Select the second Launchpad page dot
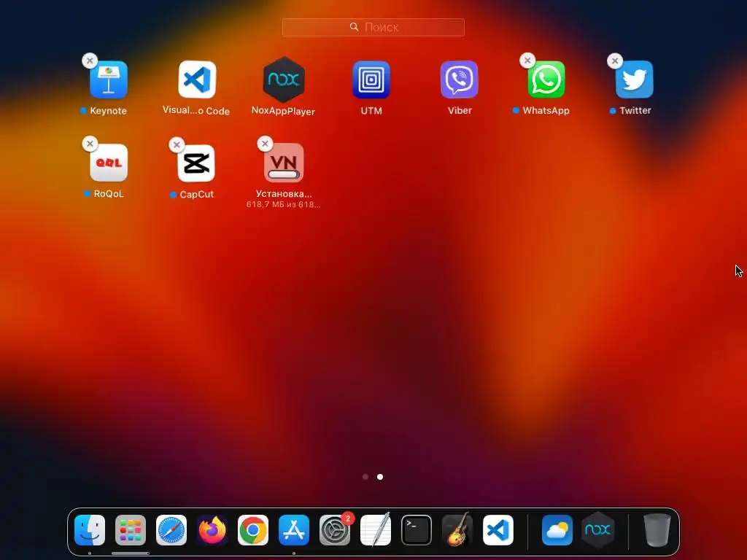 [380, 477]
